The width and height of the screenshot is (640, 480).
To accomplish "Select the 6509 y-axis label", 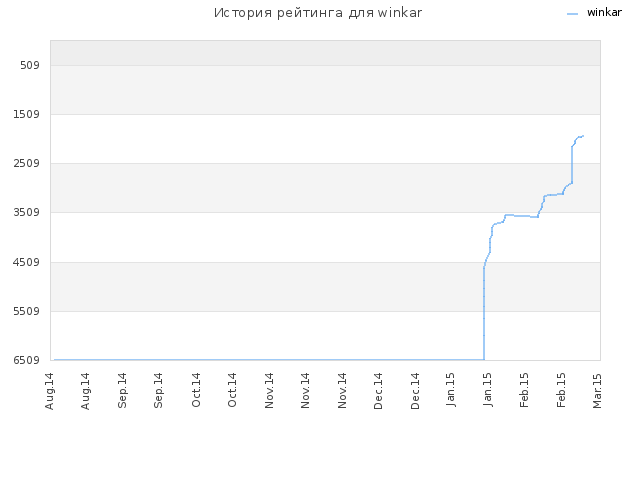I will (27, 360).
